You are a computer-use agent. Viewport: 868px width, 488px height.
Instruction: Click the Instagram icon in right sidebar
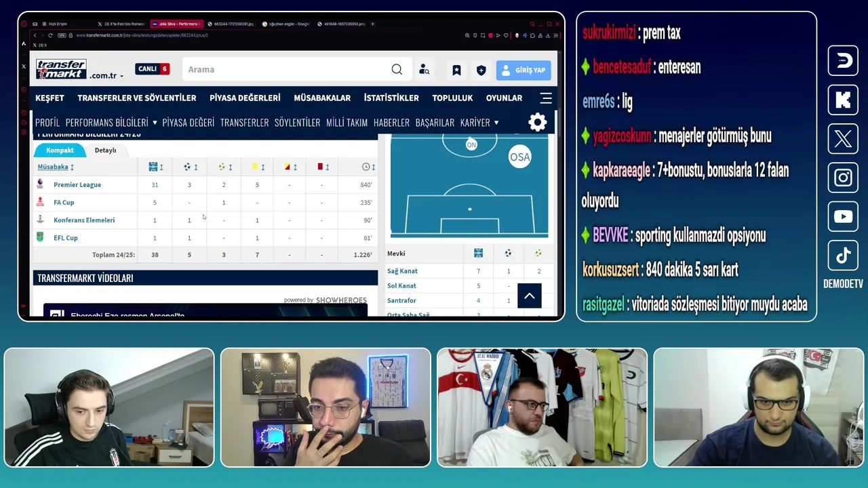click(x=843, y=178)
